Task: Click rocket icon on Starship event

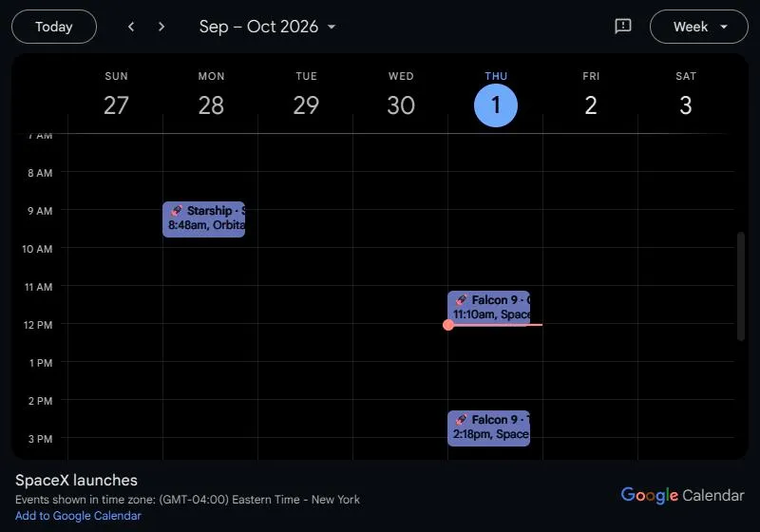Action: pos(177,211)
